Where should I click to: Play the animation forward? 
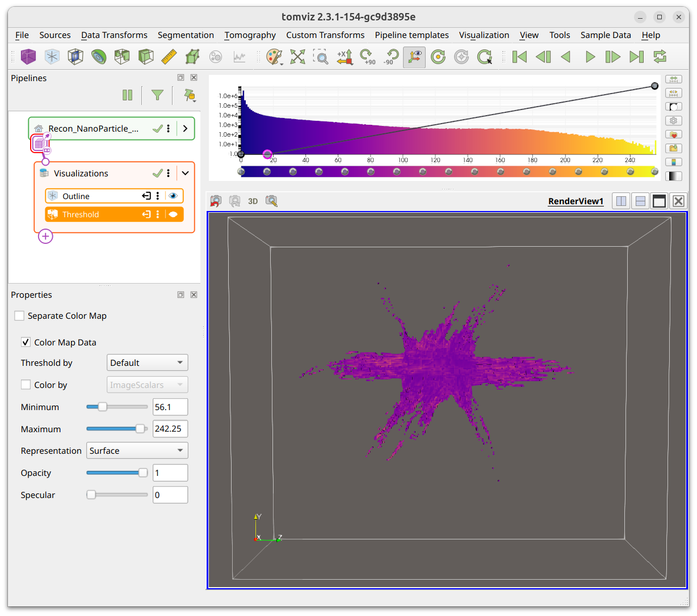pos(590,57)
